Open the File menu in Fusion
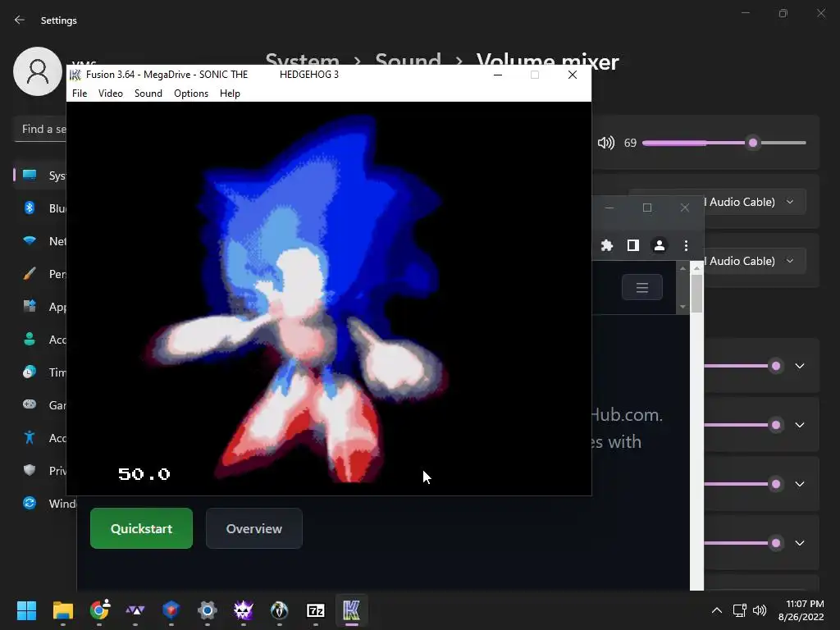Image resolution: width=840 pixels, height=630 pixels. click(x=80, y=94)
